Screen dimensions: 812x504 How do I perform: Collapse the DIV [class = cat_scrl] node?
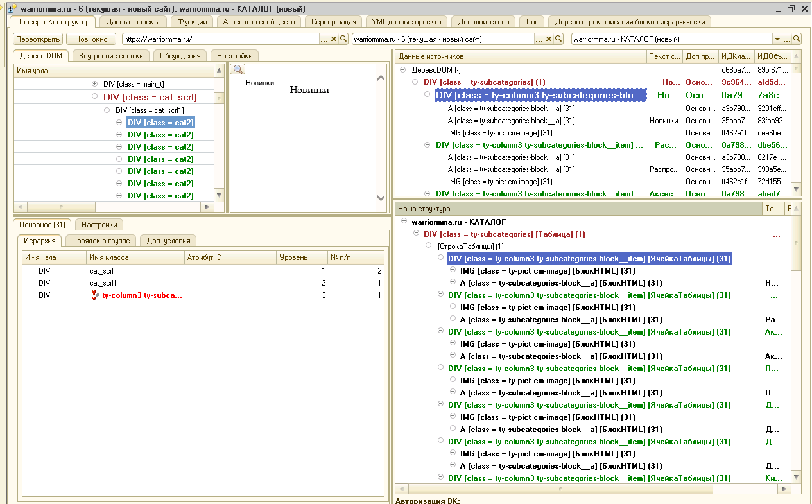tap(95, 98)
